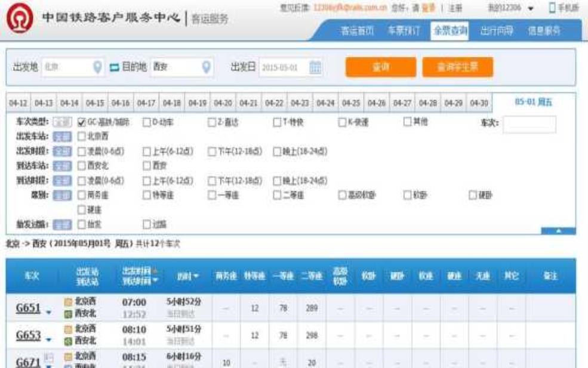Check arrival time 晚上(18-24点) box
The width and height of the screenshot is (588, 368).
tap(277, 181)
